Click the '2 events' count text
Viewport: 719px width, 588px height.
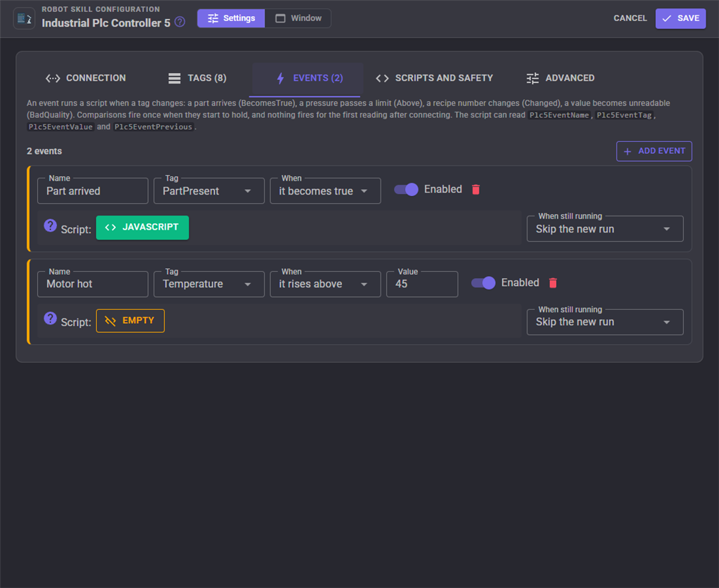tap(44, 151)
